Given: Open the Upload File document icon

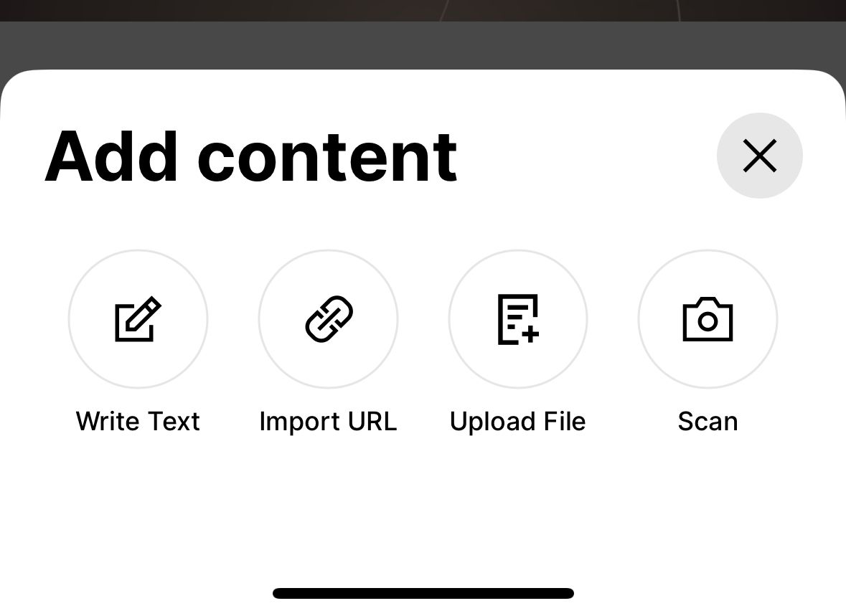Looking at the screenshot, I should click(518, 319).
